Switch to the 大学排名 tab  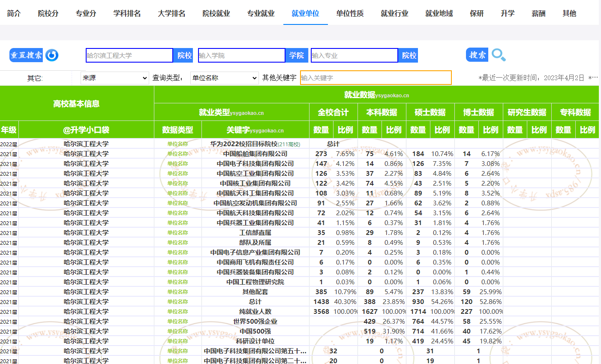click(171, 13)
